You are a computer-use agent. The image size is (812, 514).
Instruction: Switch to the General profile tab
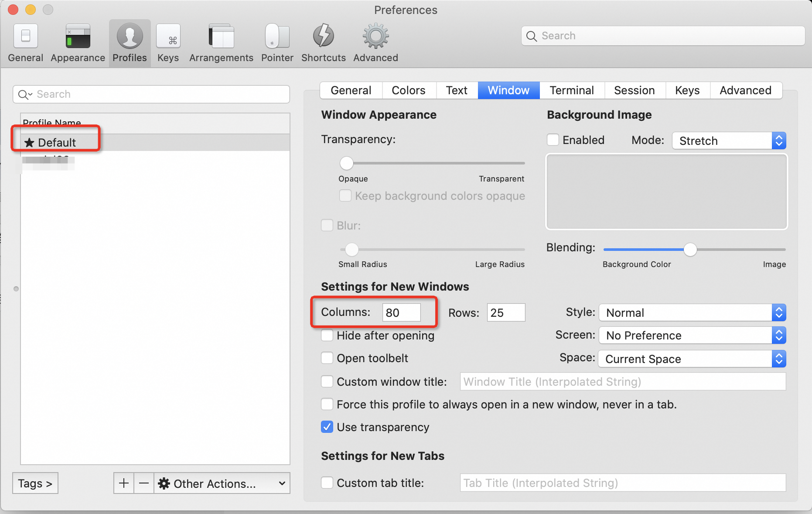point(351,90)
